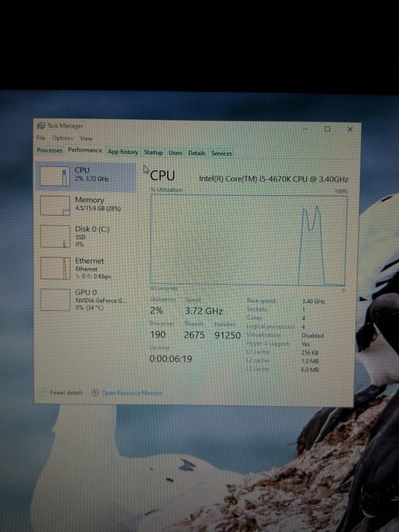Select the GPU 0 mini graph thumbnail

click(55, 300)
